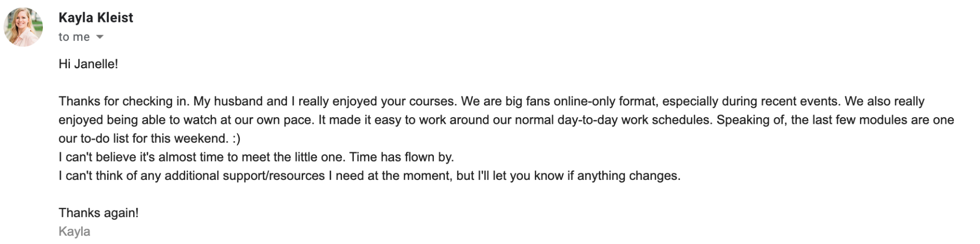
Task: Click the gray "Kayla" signature
Action: point(75,232)
